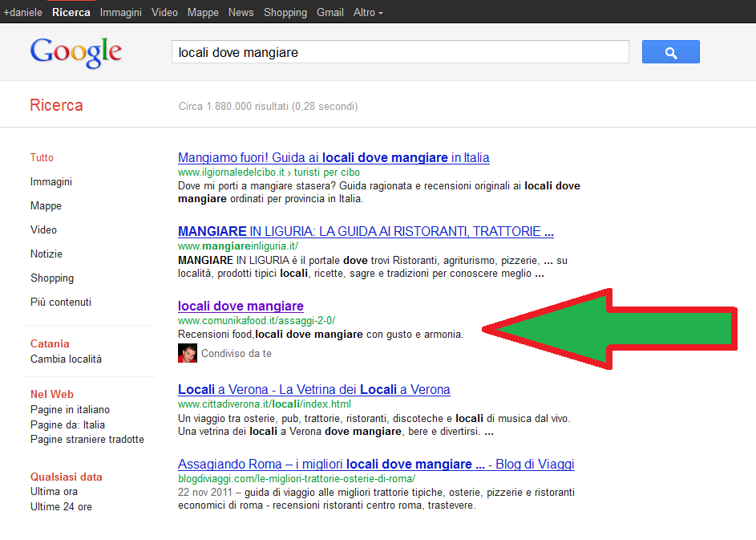Expand Più contenuti in the sidebar
Screen dimensions: 756x540
point(61,302)
